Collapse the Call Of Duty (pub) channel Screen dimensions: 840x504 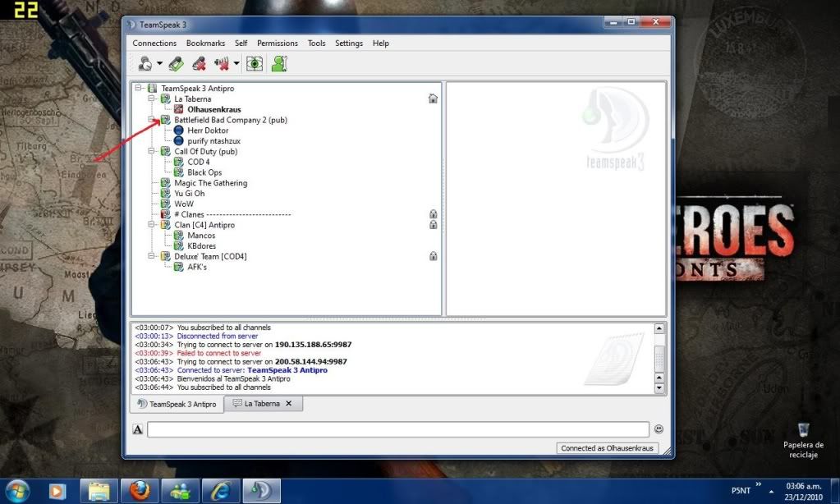151,151
